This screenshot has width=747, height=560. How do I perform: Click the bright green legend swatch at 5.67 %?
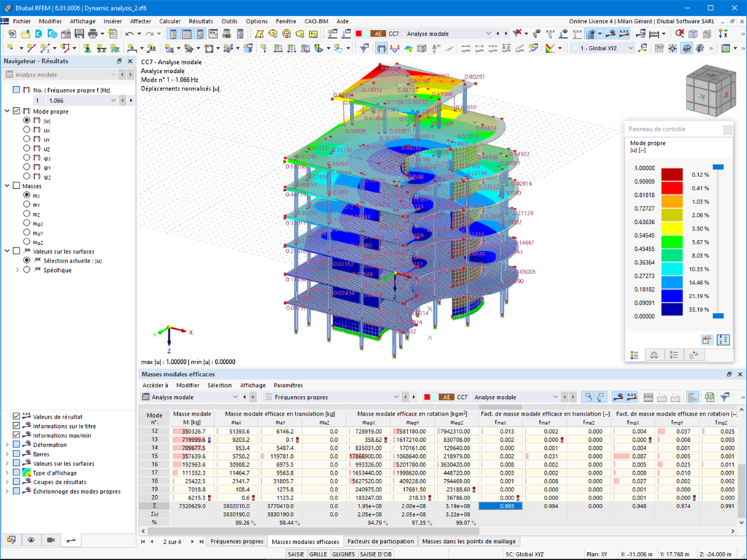[672, 242]
